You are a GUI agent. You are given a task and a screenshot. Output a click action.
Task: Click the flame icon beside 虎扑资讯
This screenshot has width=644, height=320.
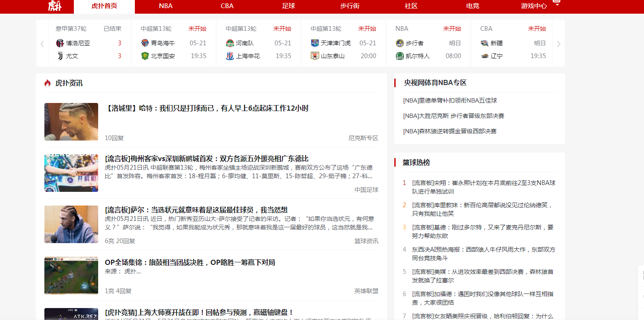[47, 83]
